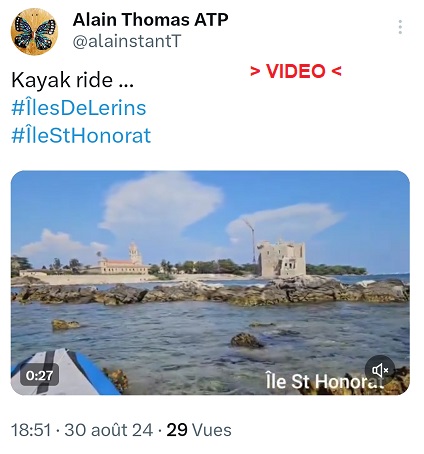Click the monastery bell tower in video
This screenshot has height=454, width=424.
tap(134, 253)
